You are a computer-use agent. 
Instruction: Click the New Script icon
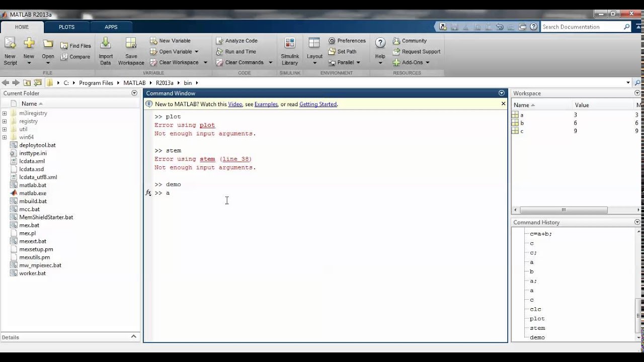(10, 44)
